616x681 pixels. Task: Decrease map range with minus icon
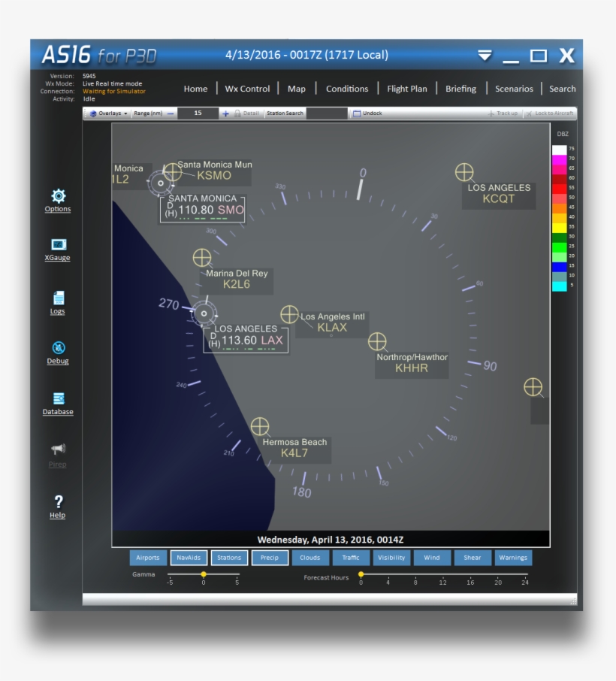point(171,113)
